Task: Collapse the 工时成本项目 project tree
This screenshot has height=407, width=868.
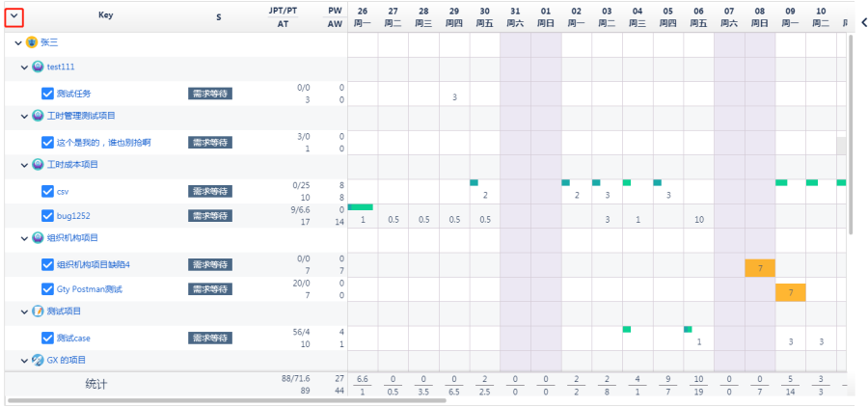Action: (26, 165)
